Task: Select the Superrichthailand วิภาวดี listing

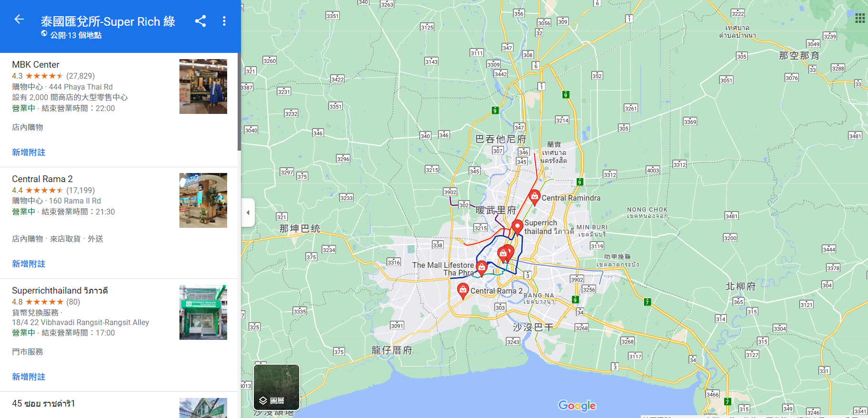Action: 60,291
